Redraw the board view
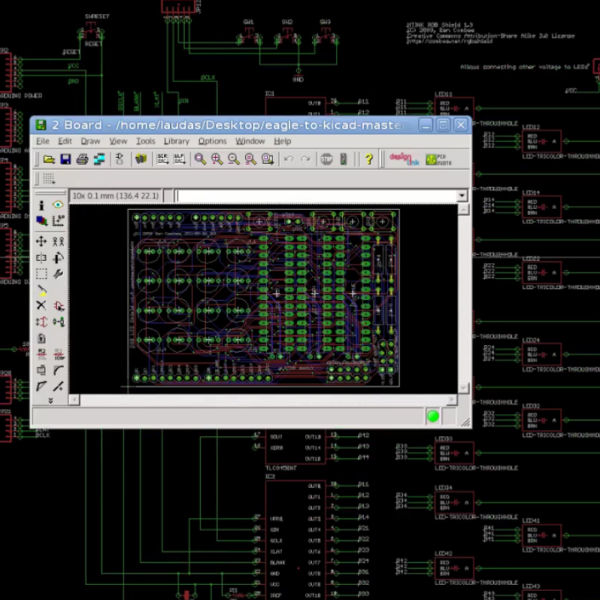 pos(251,159)
